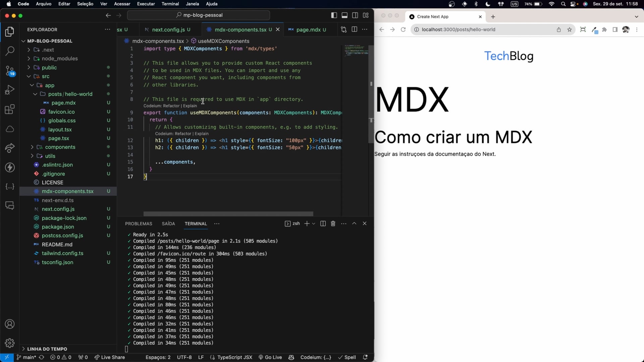Open Source Control view with 19 badge

coord(10,71)
